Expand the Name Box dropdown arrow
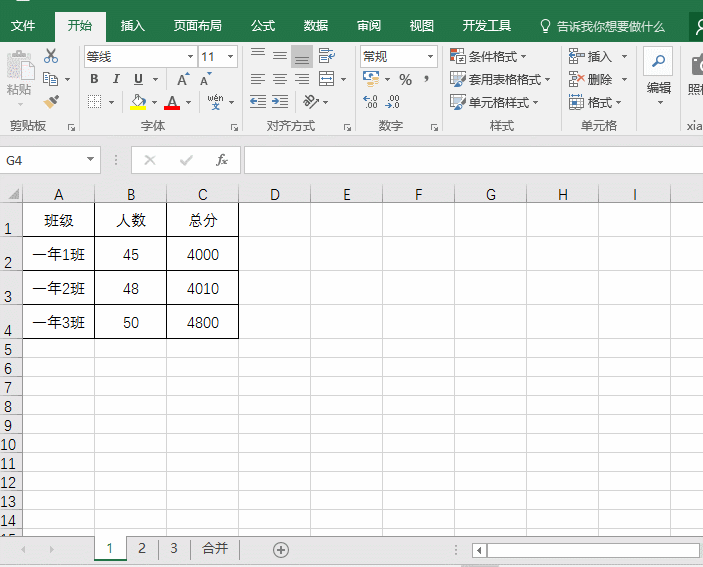The image size is (703, 567). pyautogui.click(x=91, y=160)
